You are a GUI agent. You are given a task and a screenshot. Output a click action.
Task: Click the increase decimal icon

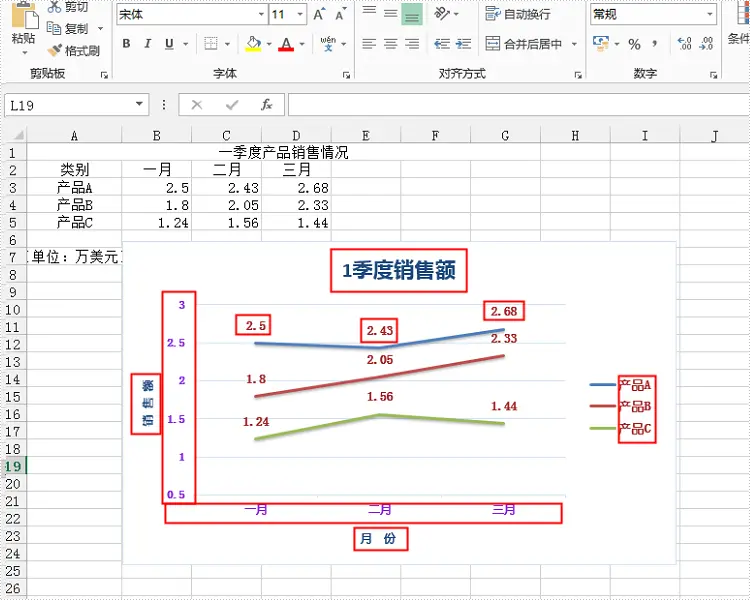click(685, 44)
